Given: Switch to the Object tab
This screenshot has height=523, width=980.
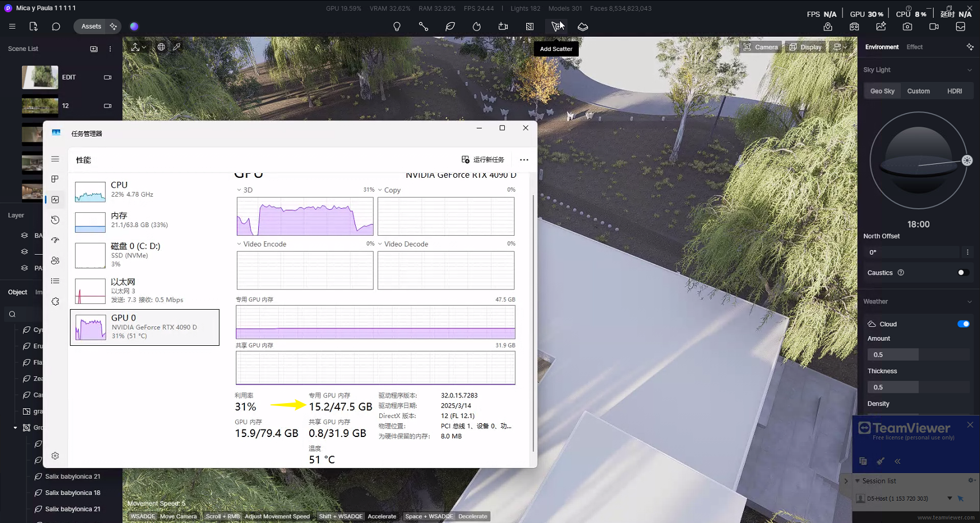Looking at the screenshot, I should [17, 292].
